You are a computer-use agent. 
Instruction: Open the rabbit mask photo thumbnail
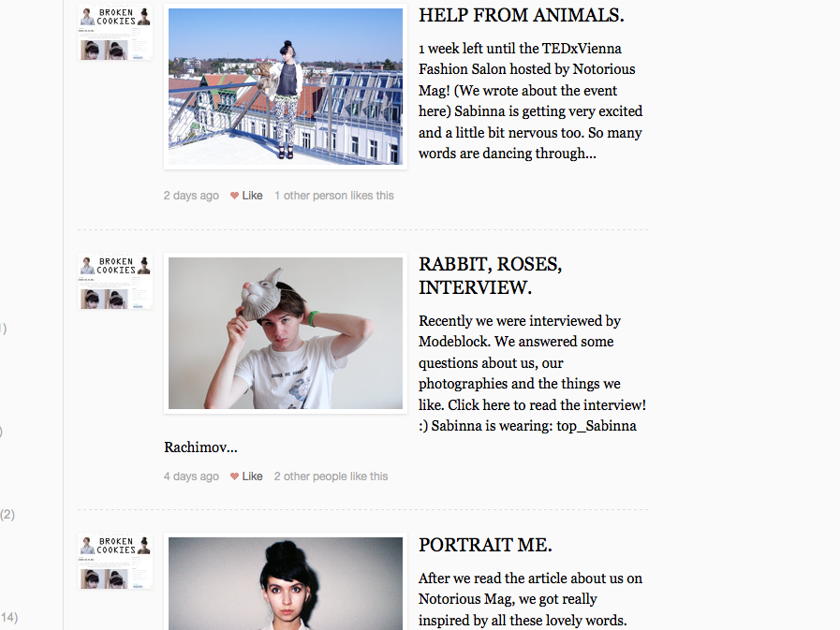286,333
